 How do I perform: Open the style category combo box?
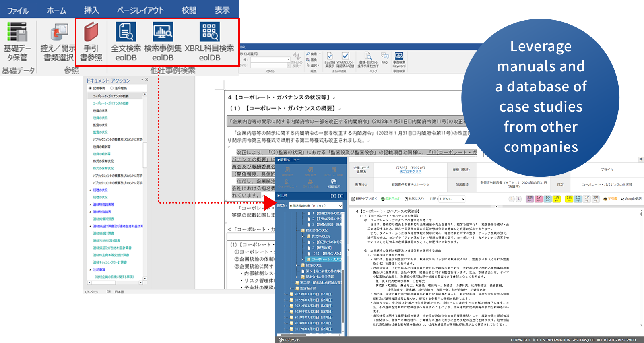coord(270,60)
